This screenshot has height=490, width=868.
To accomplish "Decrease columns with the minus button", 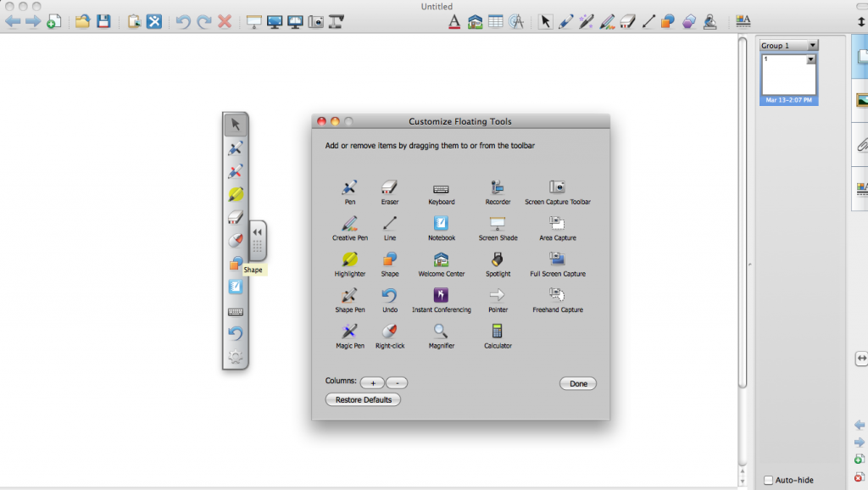I will 397,383.
